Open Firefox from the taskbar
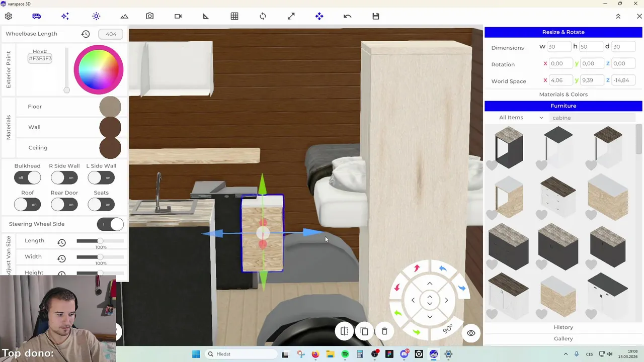 [x=315, y=354]
